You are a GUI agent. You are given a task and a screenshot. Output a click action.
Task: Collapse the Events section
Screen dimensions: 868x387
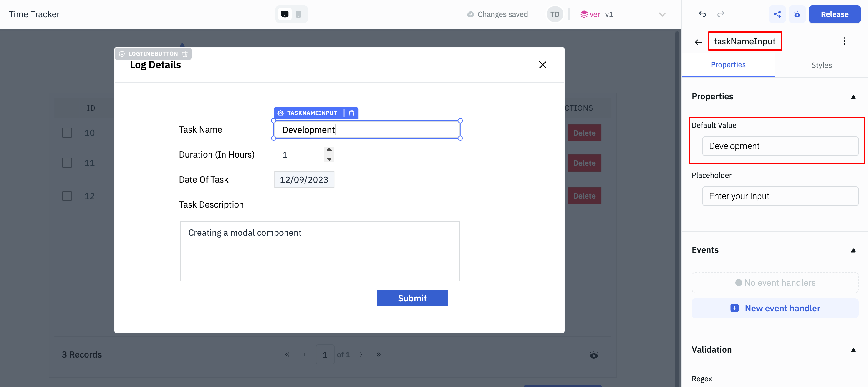(x=853, y=250)
